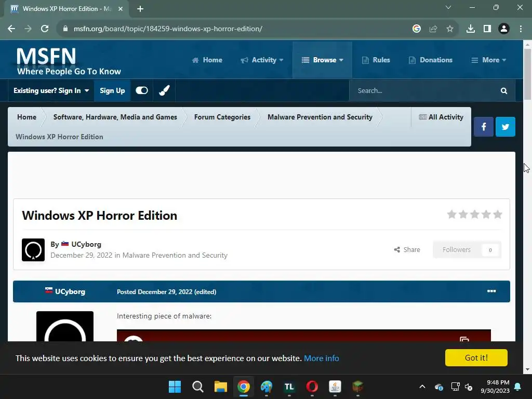
Task: Click the embedded video preview
Action: (x=303, y=335)
